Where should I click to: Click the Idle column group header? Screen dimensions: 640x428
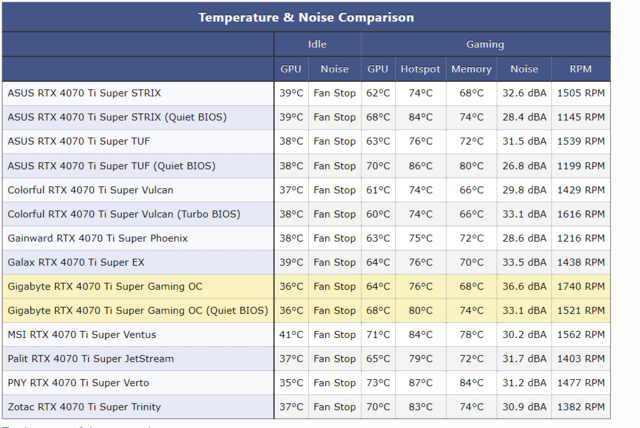[x=317, y=44]
